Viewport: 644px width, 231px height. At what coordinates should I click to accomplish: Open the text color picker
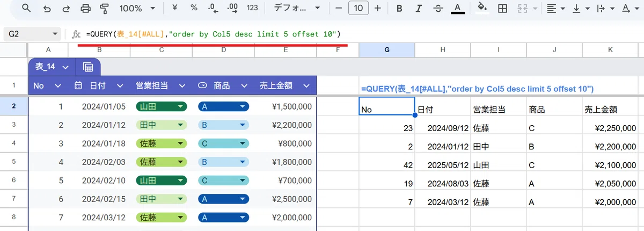tap(457, 8)
